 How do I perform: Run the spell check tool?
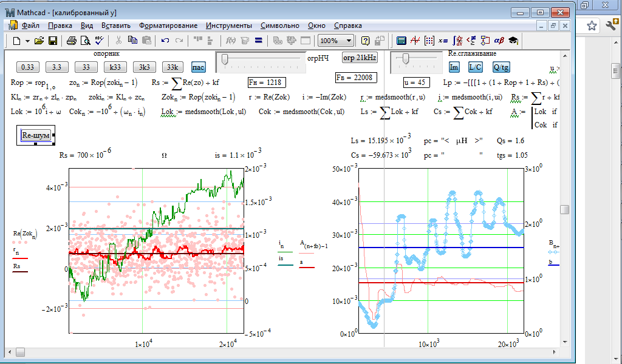pos(99,41)
